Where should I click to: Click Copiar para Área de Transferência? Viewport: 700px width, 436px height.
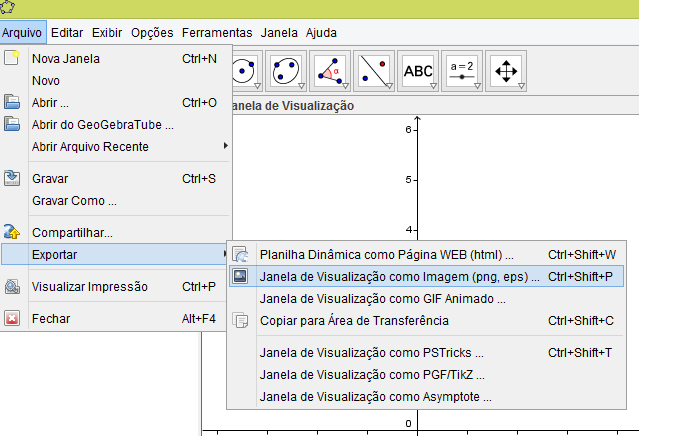(354, 320)
